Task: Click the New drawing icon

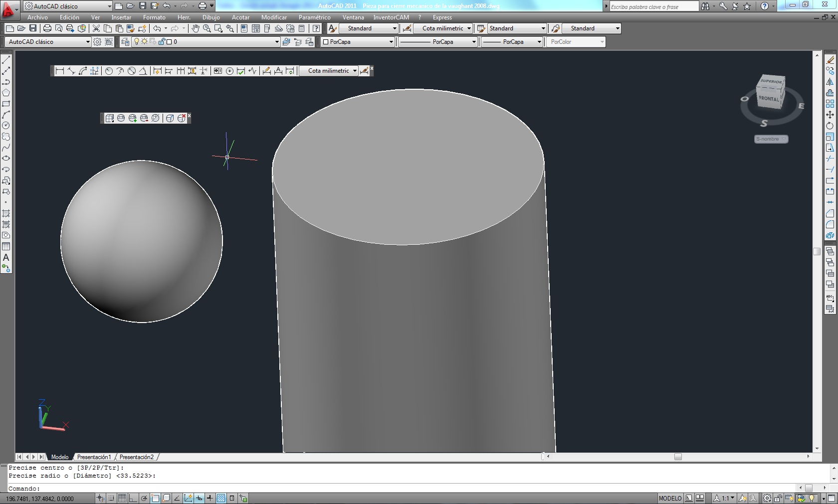Action: 9,28
